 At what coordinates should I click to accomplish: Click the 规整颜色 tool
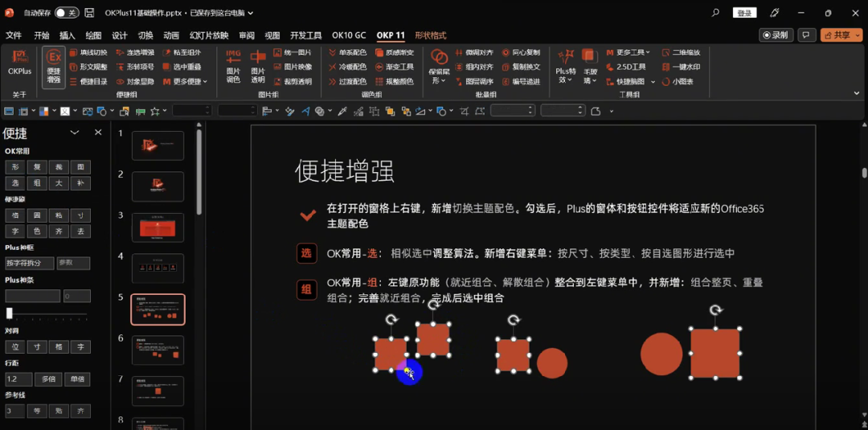point(395,81)
